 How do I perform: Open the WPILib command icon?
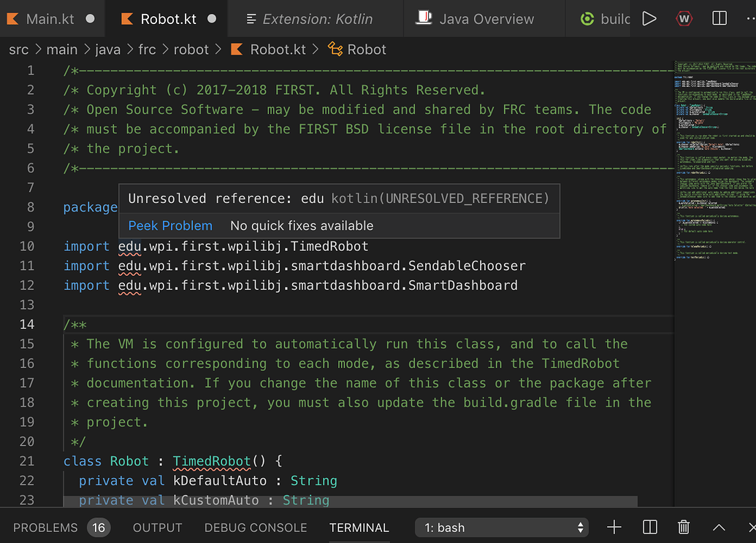coord(684,19)
